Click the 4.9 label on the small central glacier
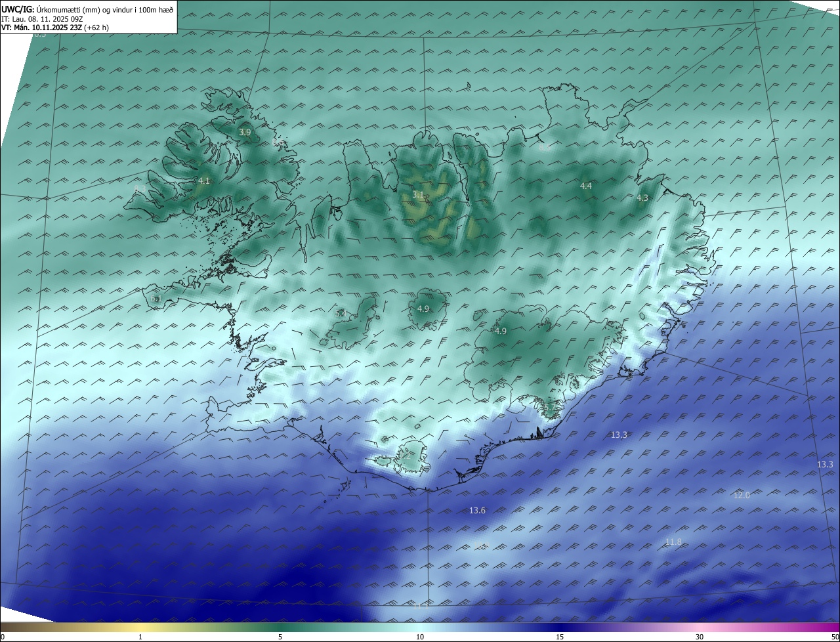The image size is (840, 642). tap(423, 309)
